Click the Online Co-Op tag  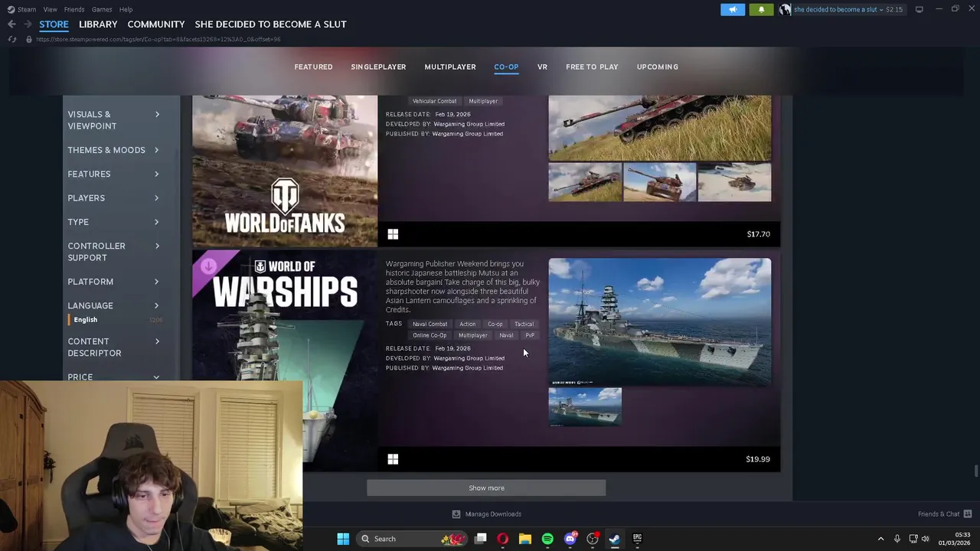430,335
